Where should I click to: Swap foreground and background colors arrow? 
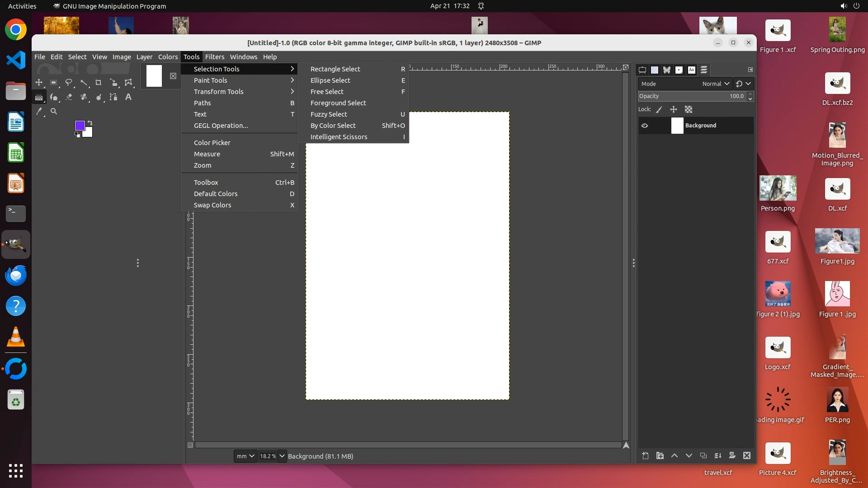click(90, 123)
